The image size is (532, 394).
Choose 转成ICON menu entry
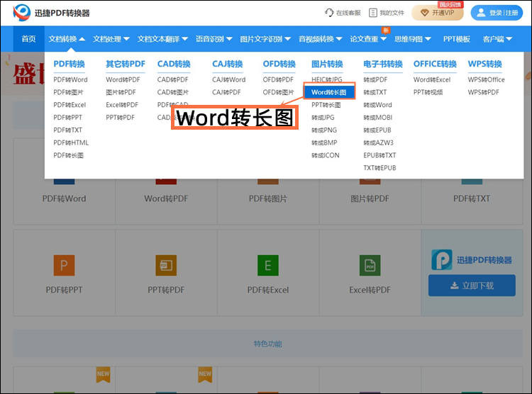[326, 155]
